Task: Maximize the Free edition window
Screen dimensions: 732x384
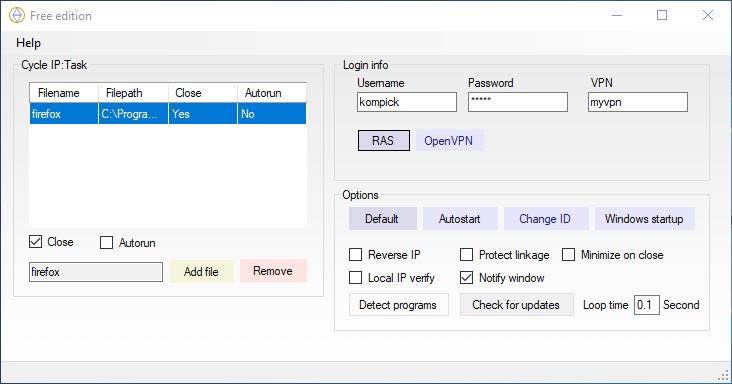Action: (662, 15)
